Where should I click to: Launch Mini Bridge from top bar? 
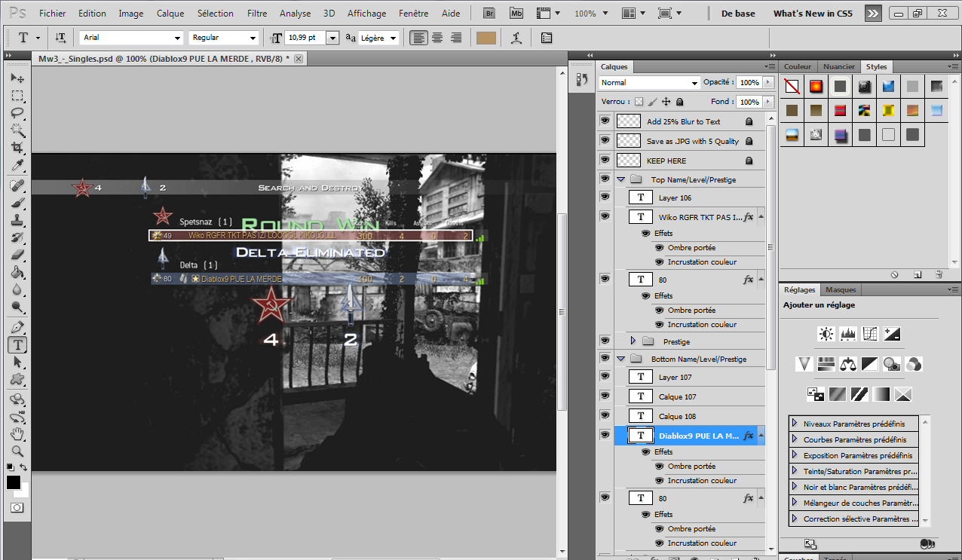[x=516, y=14]
